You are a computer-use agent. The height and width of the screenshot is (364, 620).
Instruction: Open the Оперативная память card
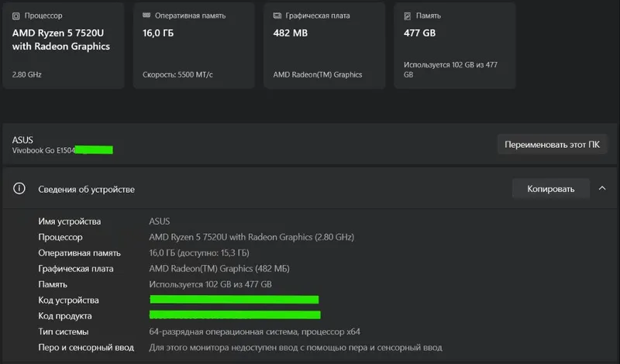click(x=194, y=46)
